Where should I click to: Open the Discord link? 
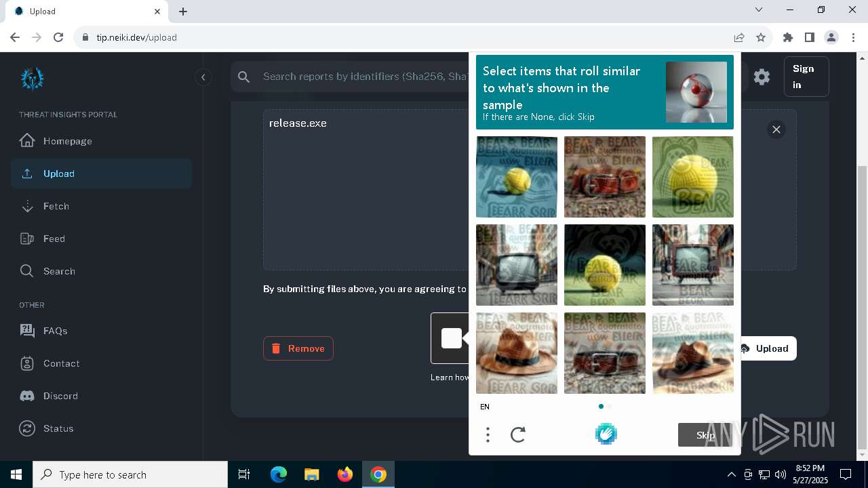(x=102, y=396)
